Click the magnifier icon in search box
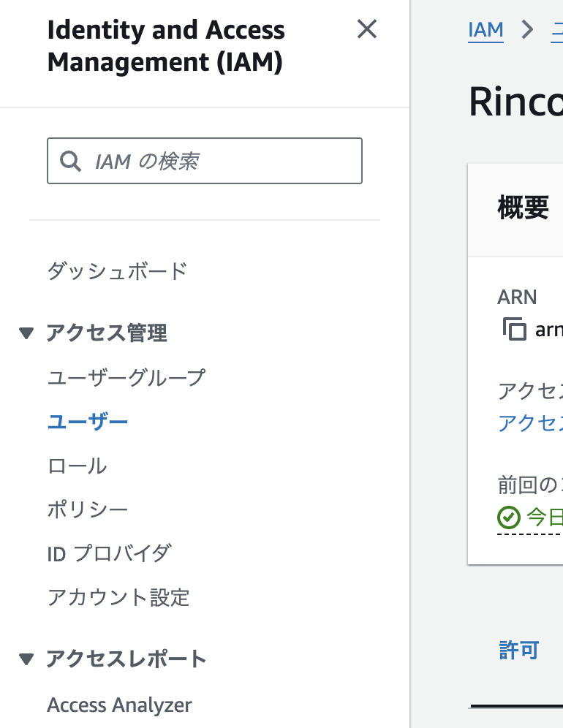 (70, 161)
